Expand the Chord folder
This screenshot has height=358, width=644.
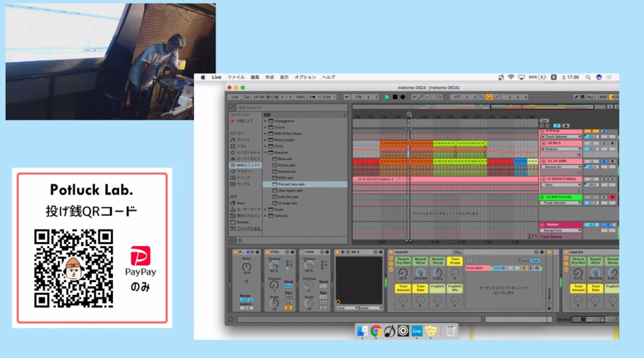[265, 127]
